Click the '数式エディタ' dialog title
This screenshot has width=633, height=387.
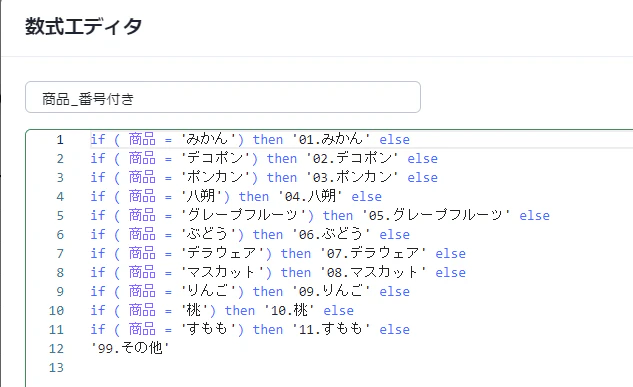tap(84, 27)
